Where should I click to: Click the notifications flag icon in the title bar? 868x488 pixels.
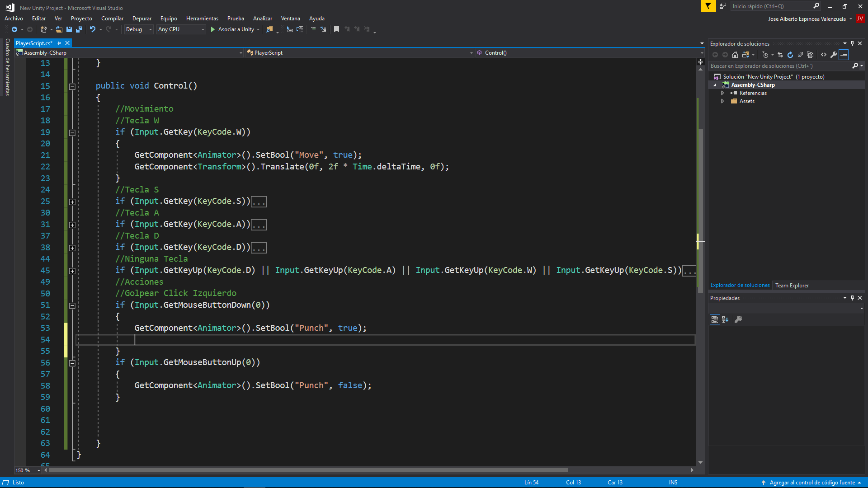pos(708,6)
